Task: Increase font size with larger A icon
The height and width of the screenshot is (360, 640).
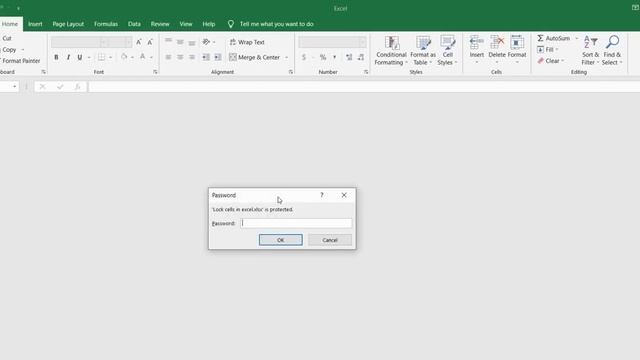Action: (139, 42)
